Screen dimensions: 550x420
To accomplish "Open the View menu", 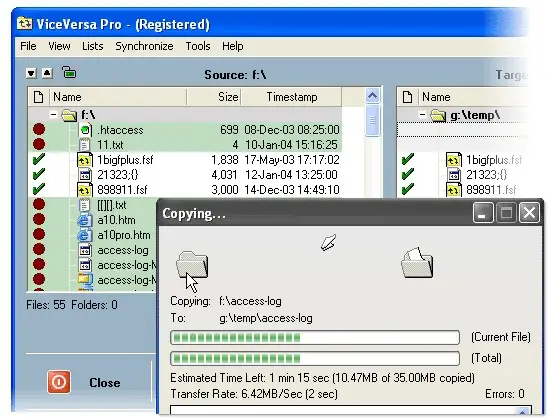I will 59,46.
